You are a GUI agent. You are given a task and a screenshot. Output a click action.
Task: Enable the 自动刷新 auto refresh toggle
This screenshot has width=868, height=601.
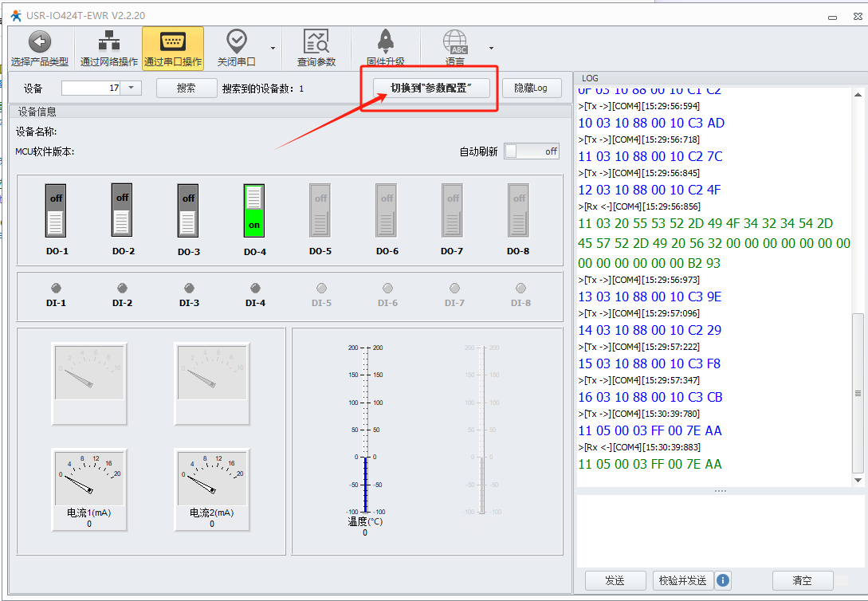click(532, 151)
